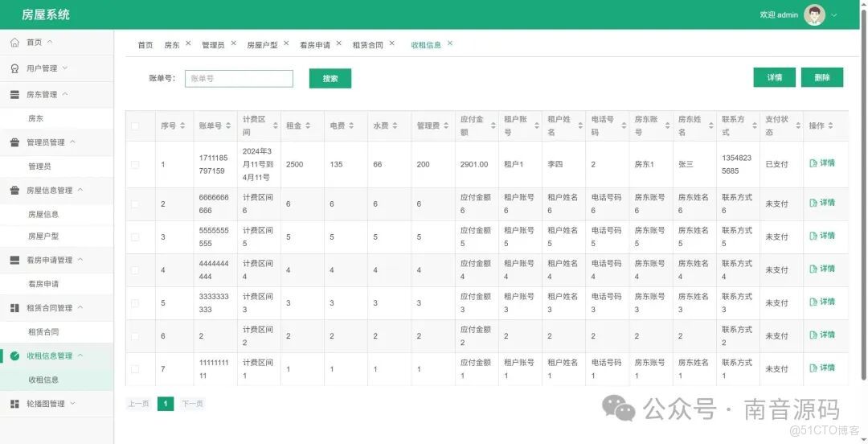Check the row with 账单号 5555555555
The width and height of the screenshot is (868, 444).
click(x=135, y=237)
